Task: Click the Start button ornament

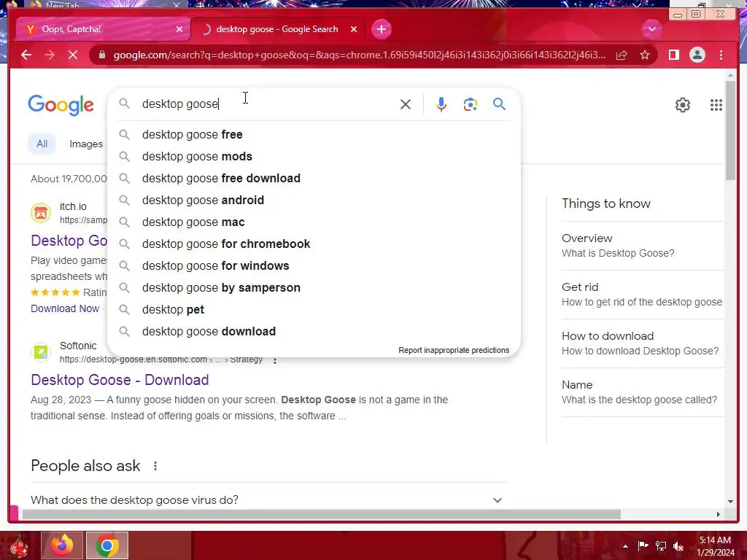Action: pyautogui.click(x=19, y=545)
